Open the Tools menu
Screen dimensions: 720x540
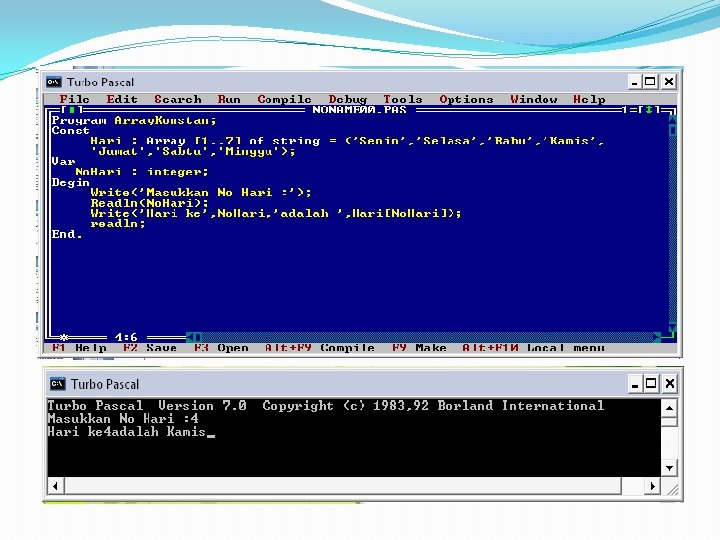(403, 99)
